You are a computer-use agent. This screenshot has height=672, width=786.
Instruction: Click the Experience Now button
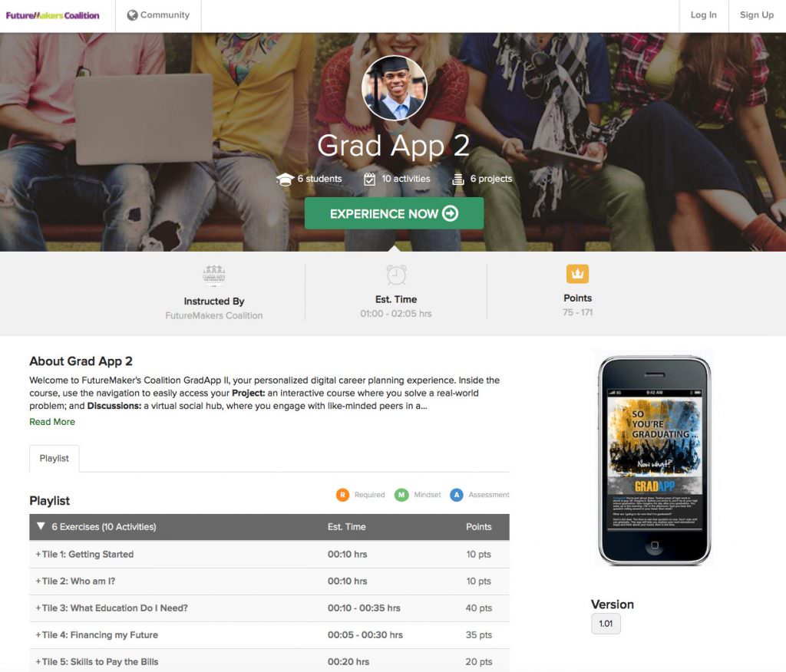(x=394, y=213)
